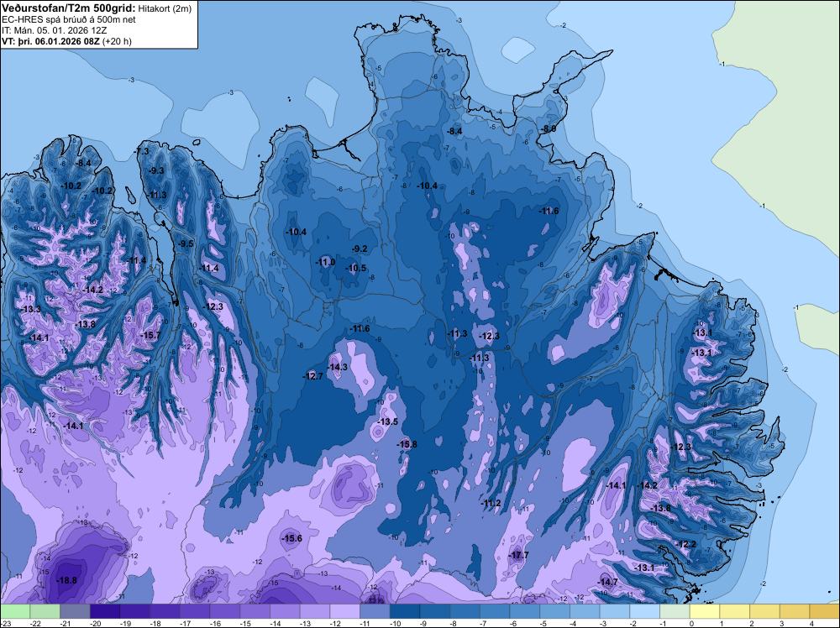Click the -11.2 temperature label

pos(491,503)
